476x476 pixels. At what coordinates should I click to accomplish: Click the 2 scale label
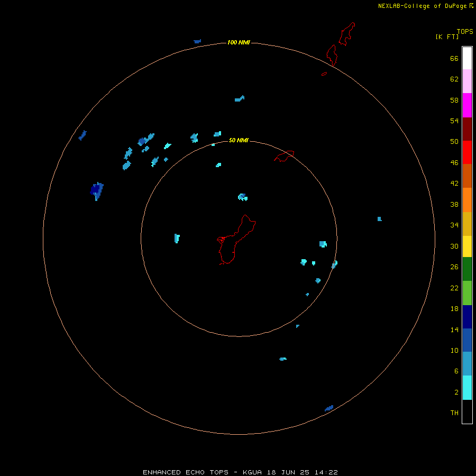(456, 392)
